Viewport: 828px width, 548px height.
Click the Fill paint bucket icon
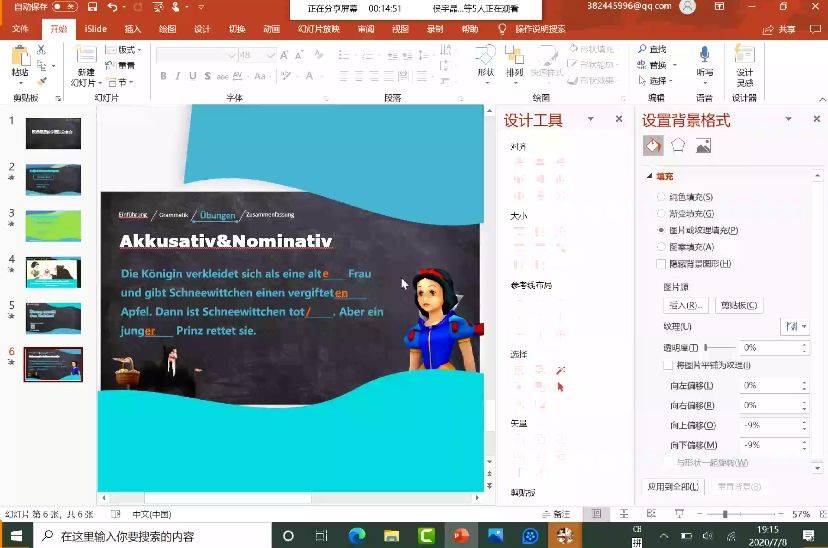pyautogui.click(x=652, y=146)
